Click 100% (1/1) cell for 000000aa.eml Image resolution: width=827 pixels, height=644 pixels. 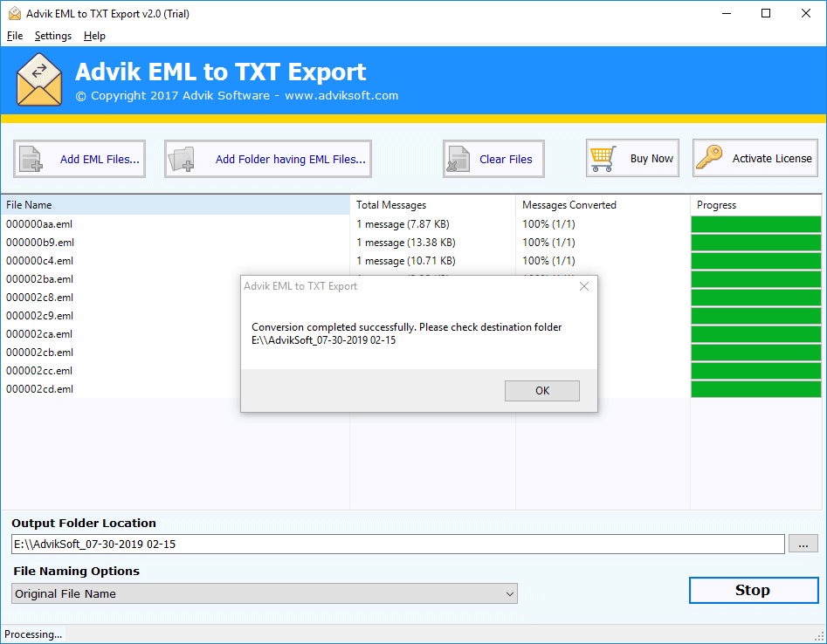[x=548, y=224]
